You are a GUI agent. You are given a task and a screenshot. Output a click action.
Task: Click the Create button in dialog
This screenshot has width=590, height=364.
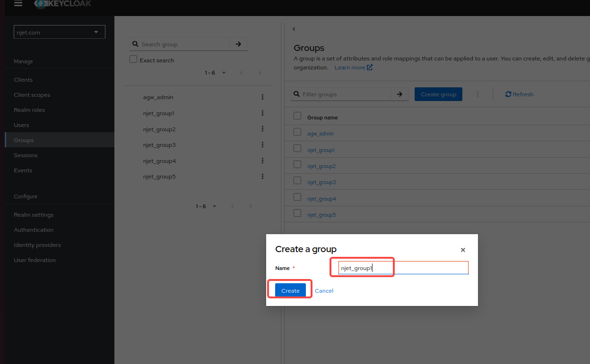[290, 290]
